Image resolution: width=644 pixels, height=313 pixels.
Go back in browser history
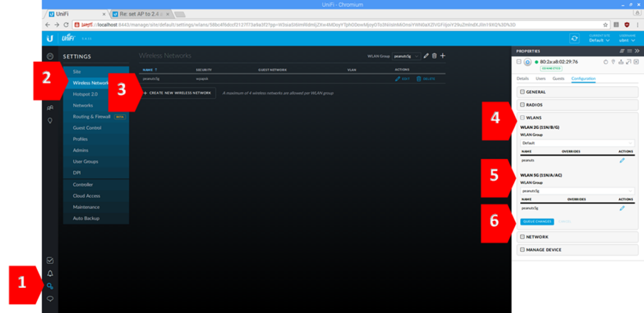(48, 25)
